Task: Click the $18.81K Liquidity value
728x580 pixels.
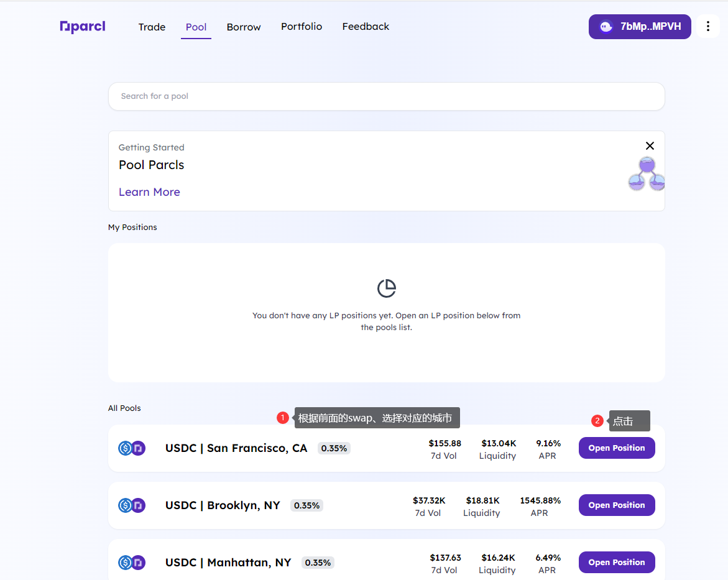Action: tap(483, 500)
